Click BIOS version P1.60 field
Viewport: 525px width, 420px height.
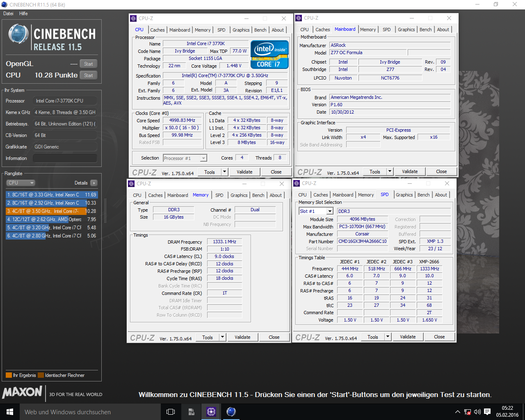pos(390,105)
